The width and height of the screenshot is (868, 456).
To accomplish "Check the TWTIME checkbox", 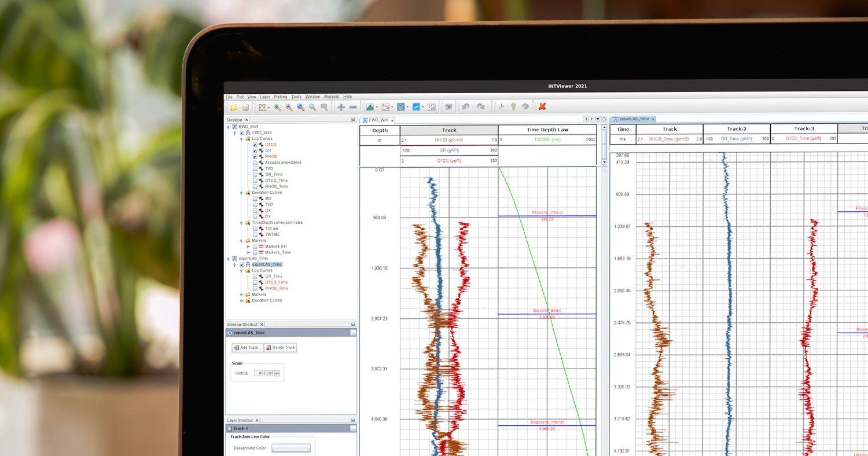I will coord(255,234).
